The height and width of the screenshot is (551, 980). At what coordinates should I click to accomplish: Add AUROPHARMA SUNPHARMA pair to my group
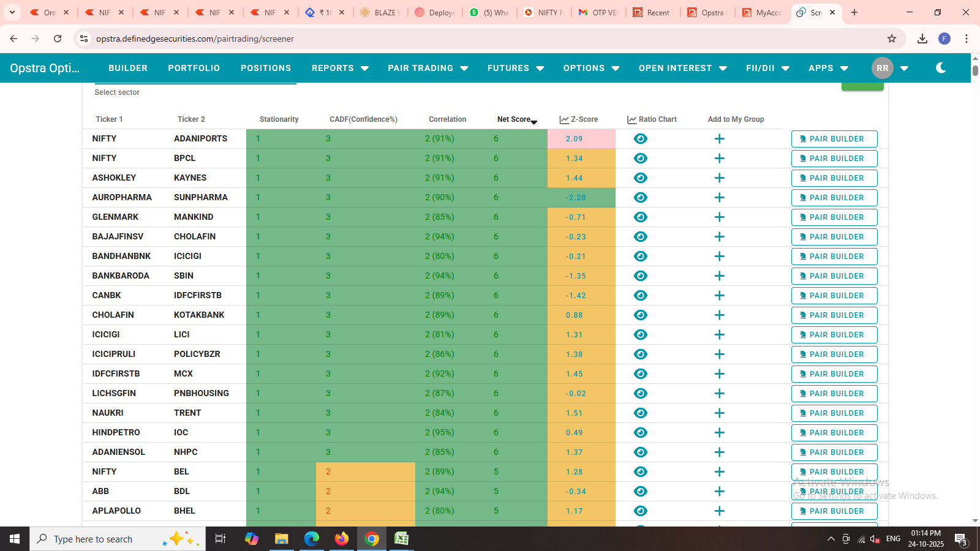tap(719, 198)
